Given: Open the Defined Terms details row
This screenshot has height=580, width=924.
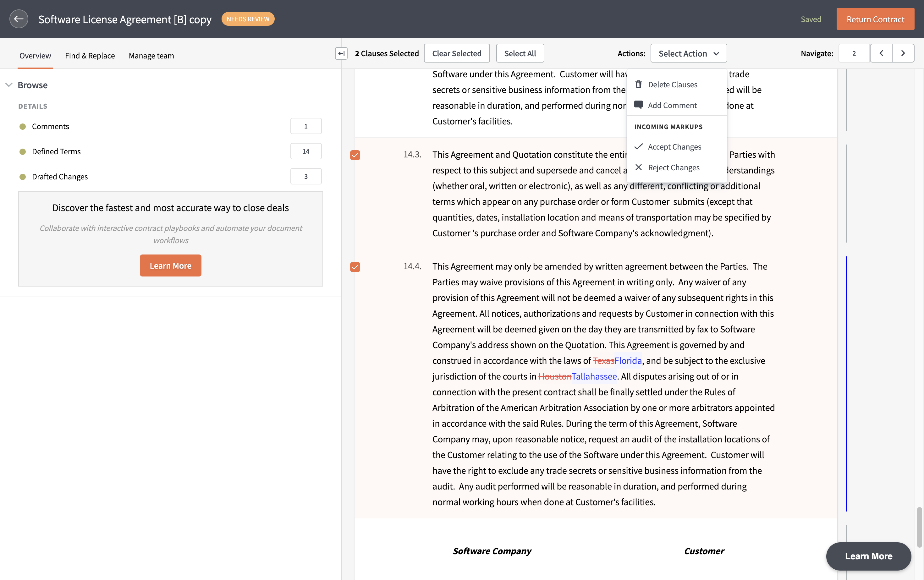Looking at the screenshot, I should (170, 151).
